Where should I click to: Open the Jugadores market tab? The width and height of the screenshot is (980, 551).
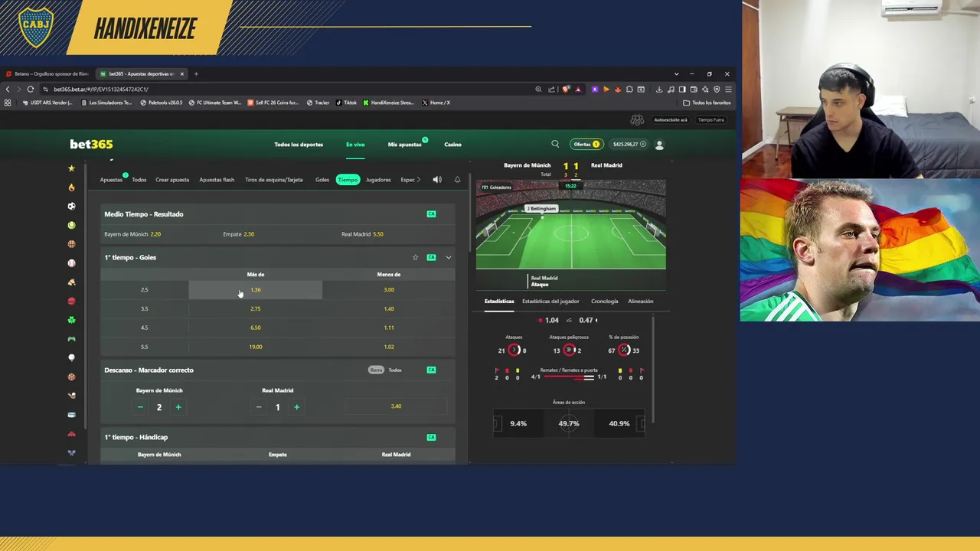[378, 180]
